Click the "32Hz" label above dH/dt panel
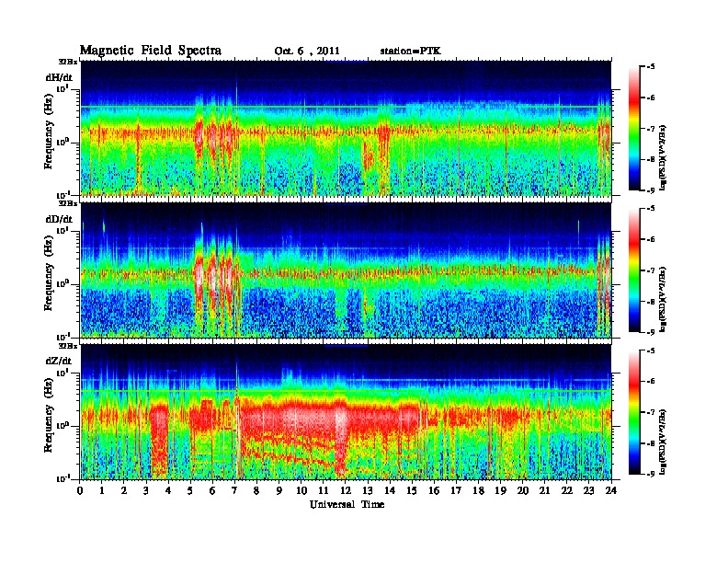This screenshot has width=728, height=563. [67, 62]
